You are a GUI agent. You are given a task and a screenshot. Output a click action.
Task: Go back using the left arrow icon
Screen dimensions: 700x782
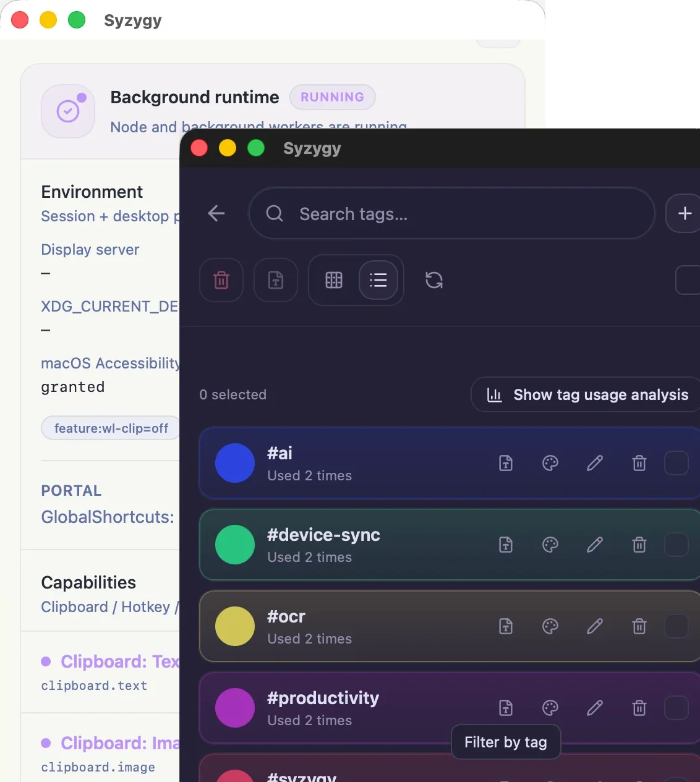click(x=216, y=214)
